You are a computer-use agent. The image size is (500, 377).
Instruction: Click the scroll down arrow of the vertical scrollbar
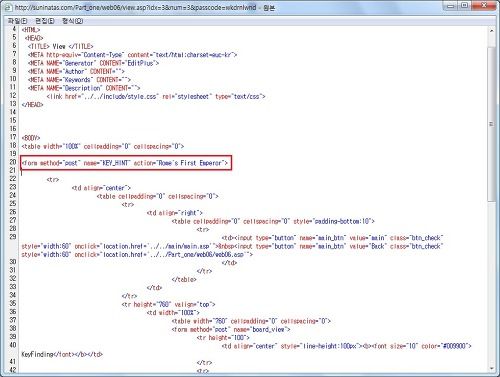coord(491,368)
